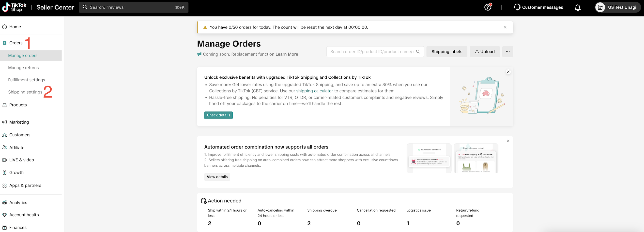The width and height of the screenshot is (644, 232).
Task: Open Customer messages headset icon
Action: click(x=517, y=7)
